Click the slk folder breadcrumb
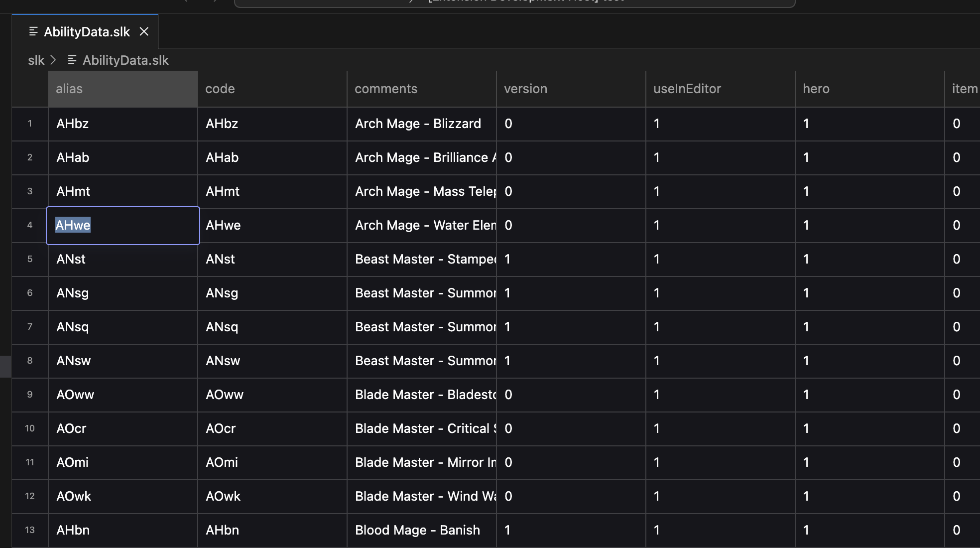The image size is (980, 548). 36,60
